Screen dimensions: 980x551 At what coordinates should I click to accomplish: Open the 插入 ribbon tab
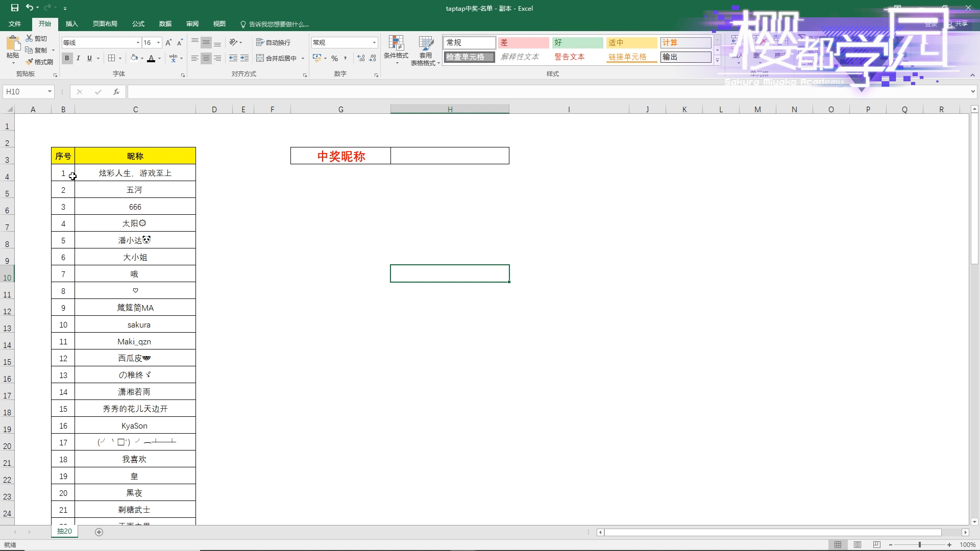[72, 24]
